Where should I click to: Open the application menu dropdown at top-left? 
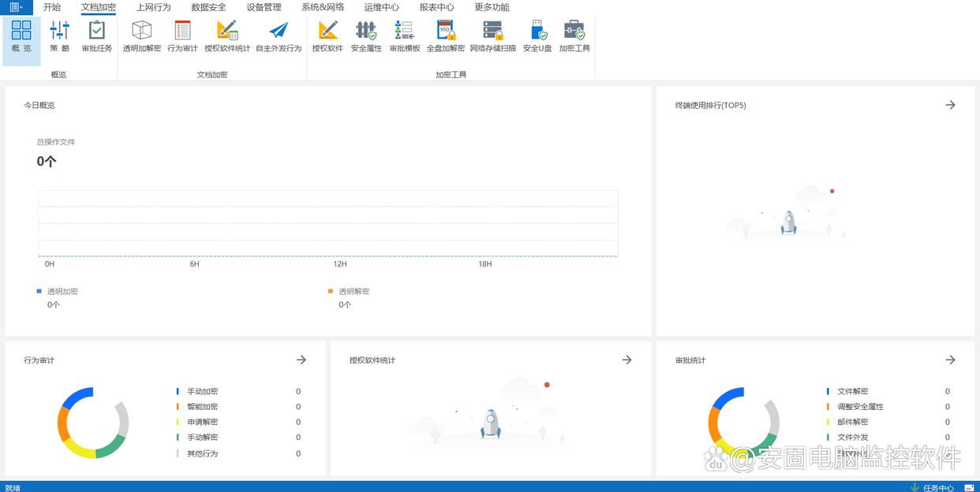pyautogui.click(x=16, y=7)
